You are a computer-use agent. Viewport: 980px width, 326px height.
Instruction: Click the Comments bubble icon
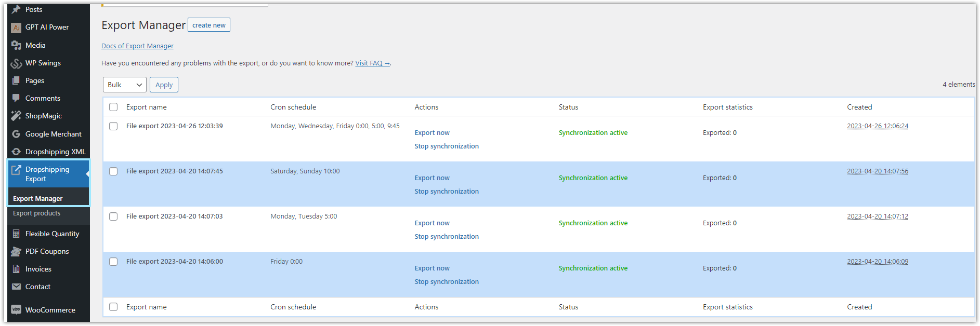16,98
